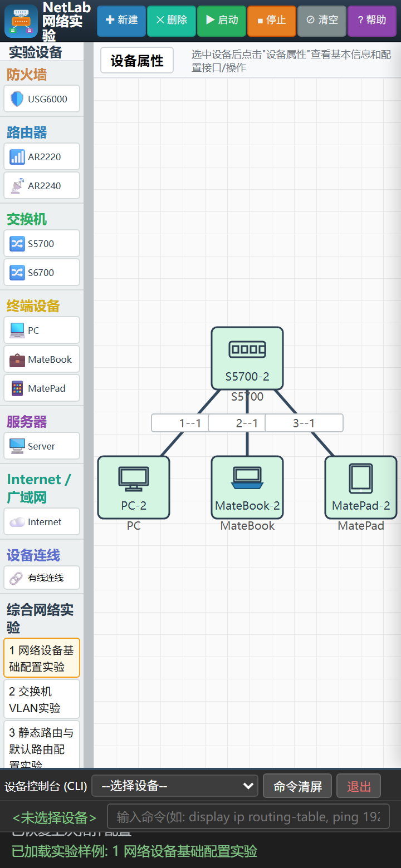Choose the MatePad terminal device
This screenshot has height=868, width=401.
point(42,388)
